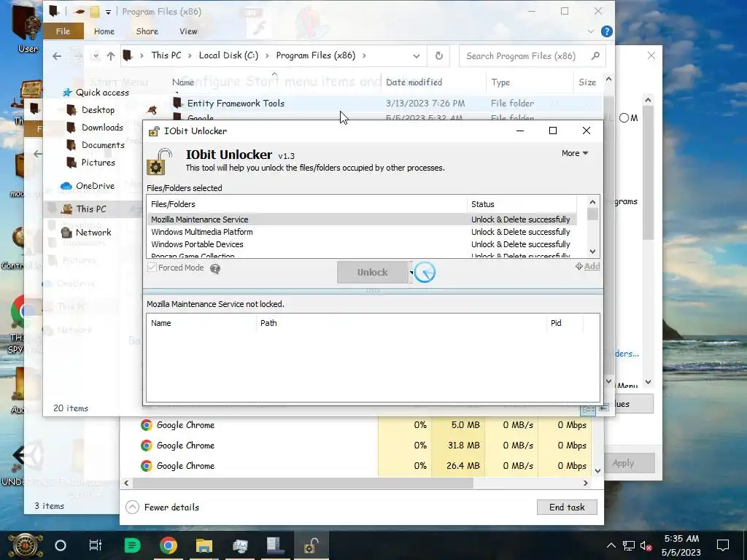
Task: Open the File tab in File Explorer
Action: coord(63,31)
